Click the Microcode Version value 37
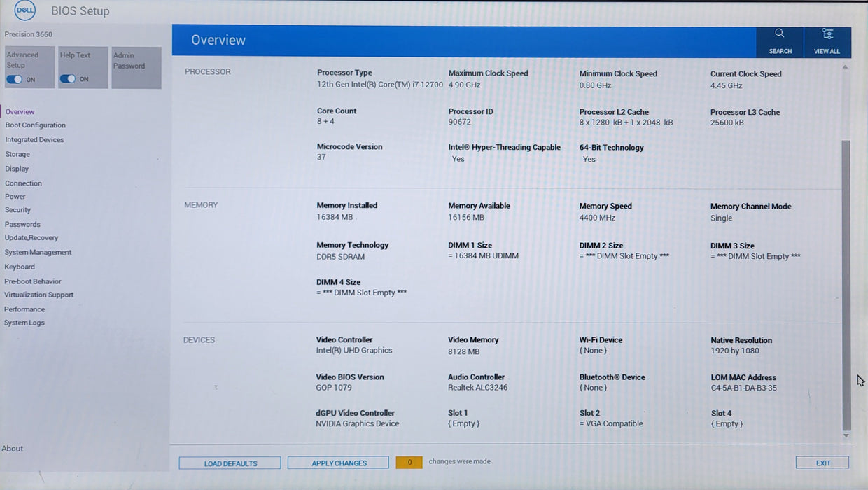 click(321, 157)
